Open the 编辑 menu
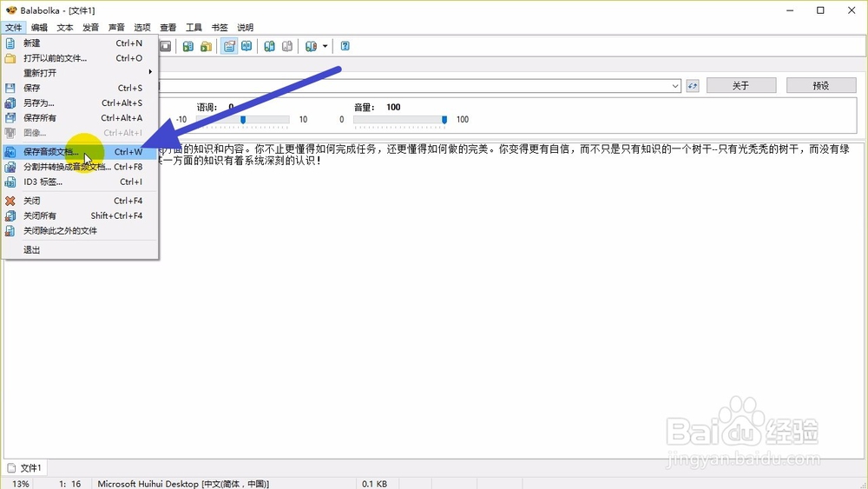Screen dimensions: 868x489 click(x=39, y=27)
